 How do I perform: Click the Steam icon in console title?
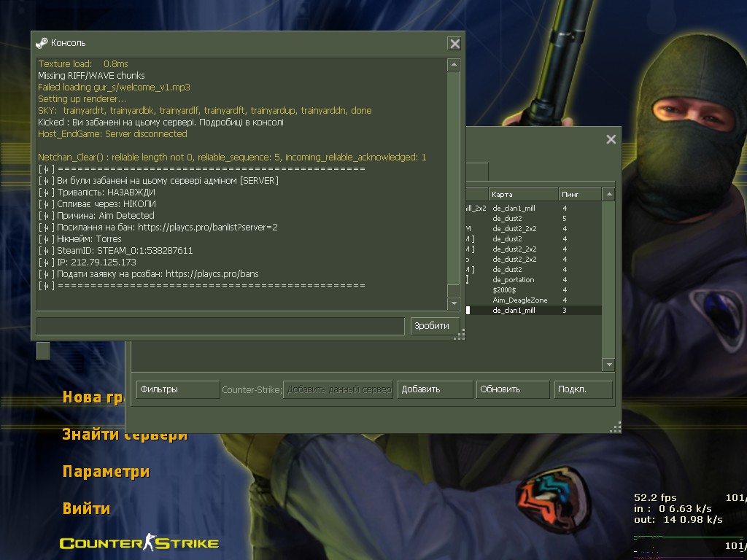click(42, 43)
